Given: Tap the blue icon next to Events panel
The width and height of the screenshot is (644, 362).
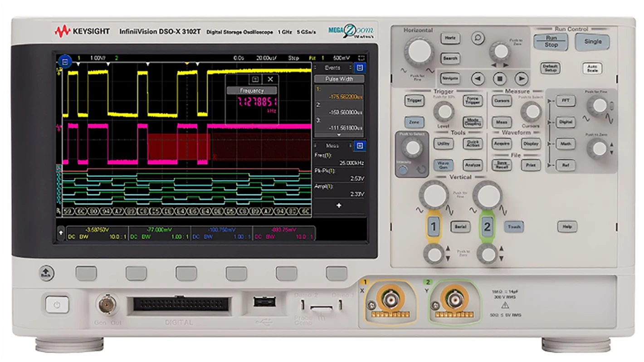Looking at the screenshot, I should [360, 68].
